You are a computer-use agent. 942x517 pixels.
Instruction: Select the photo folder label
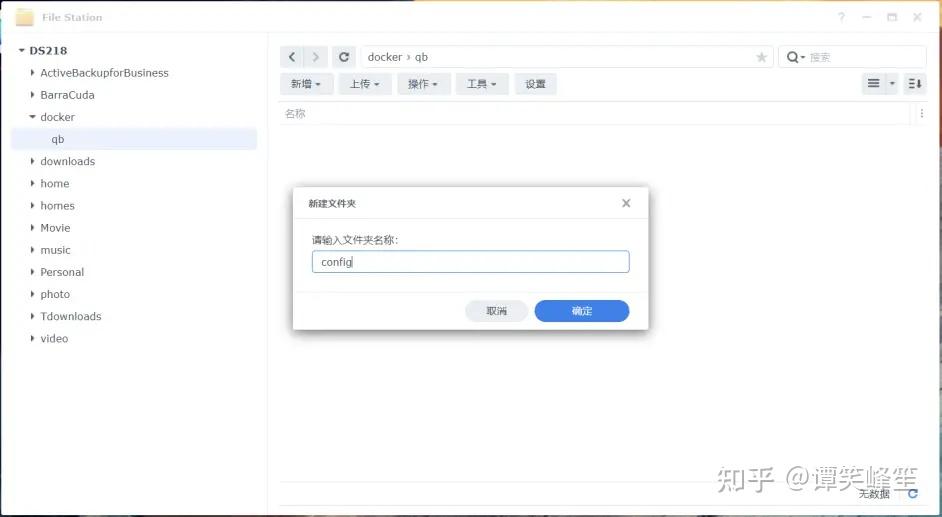(55, 294)
